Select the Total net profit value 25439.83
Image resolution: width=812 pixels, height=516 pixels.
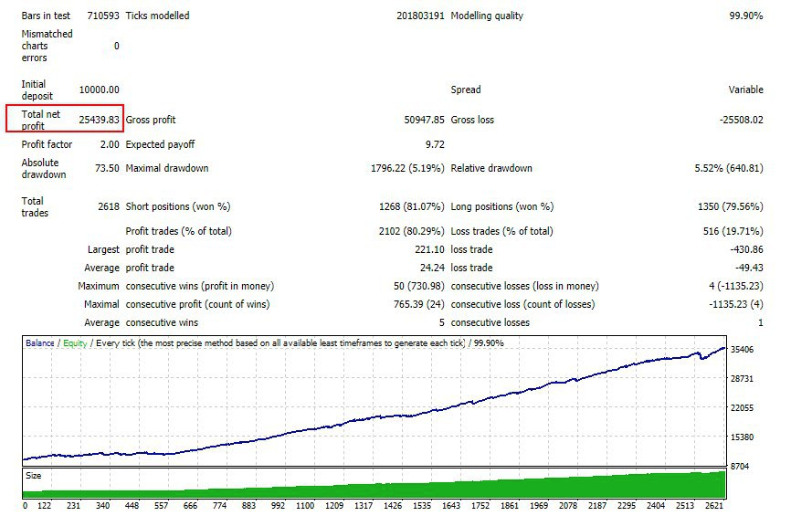click(99, 120)
